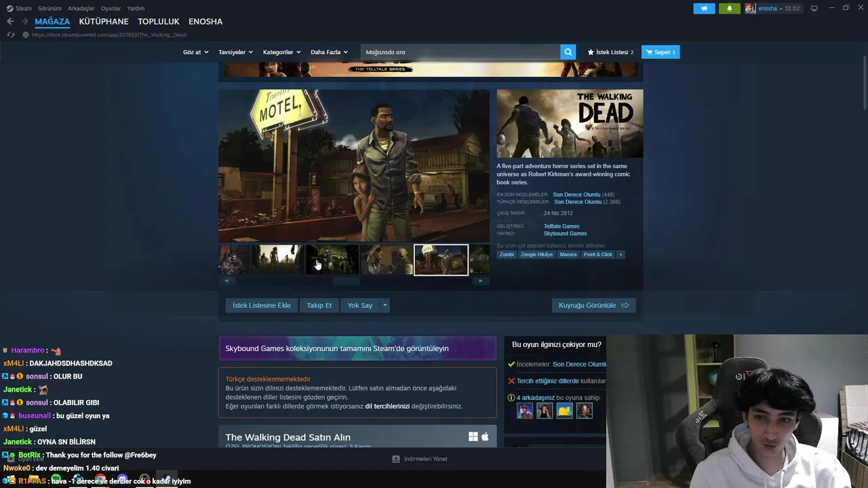Open Telltale Games developer link
Screen dimensions: 868x488
click(x=561, y=226)
